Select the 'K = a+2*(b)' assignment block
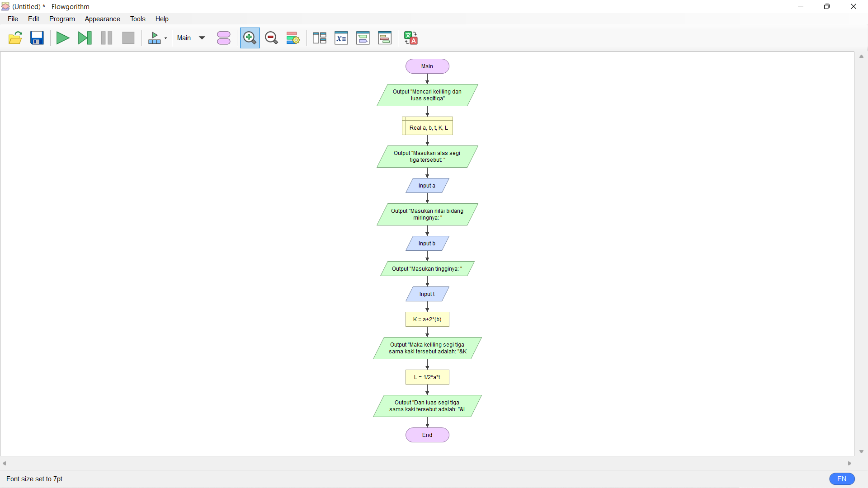The image size is (868, 488). [427, 319]
